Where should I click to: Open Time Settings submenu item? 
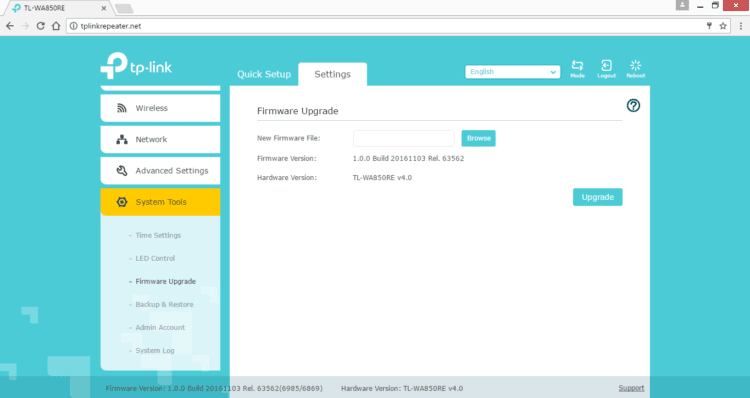click(158, 235)
